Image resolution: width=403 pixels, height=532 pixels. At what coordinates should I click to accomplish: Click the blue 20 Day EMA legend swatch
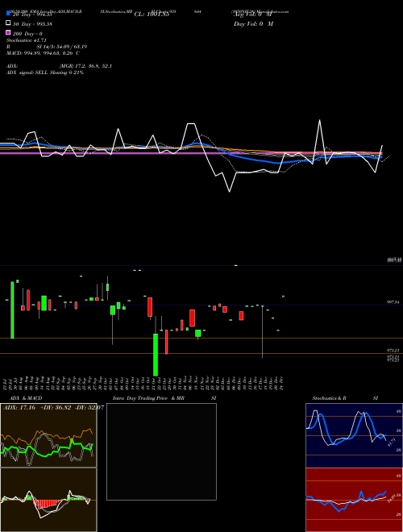(x=8, y=14)
